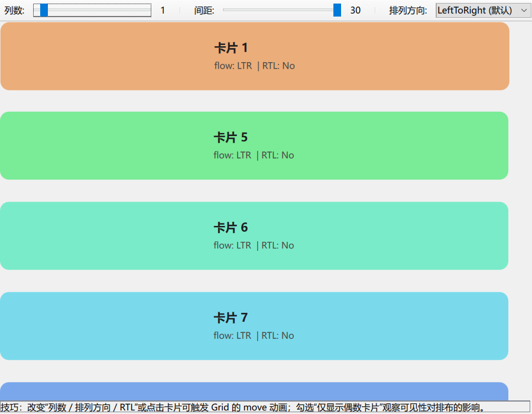Click the 卡片 1 title text
532x414 pixels.
[x=231, y=48]
